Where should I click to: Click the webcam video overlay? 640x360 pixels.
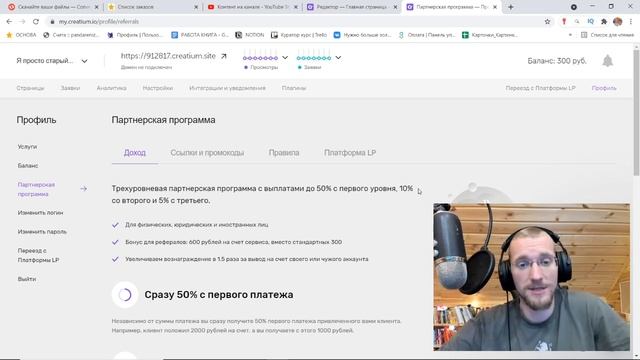(x=531, y=277)
